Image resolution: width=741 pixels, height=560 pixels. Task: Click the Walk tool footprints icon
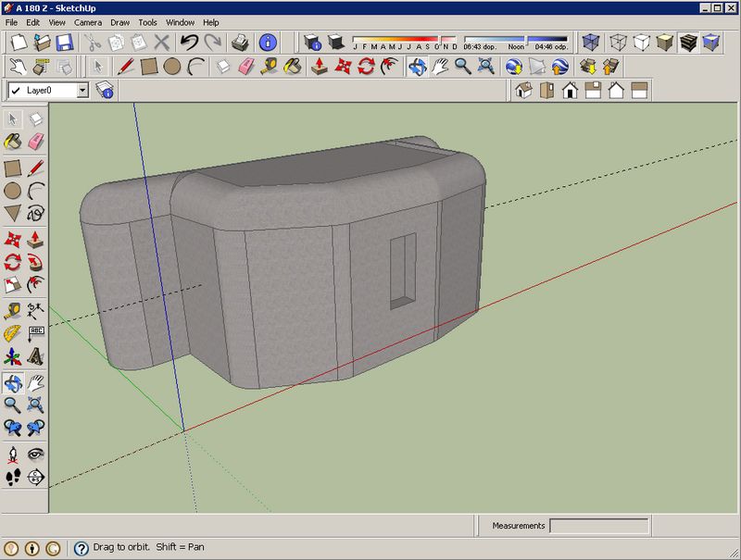tap(13, 477)
